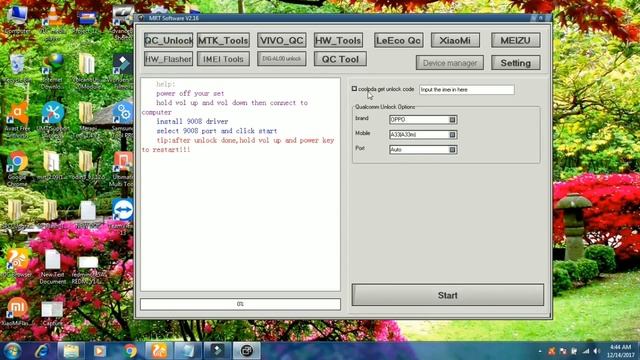
Task: Open Windows Start menu orb
Action: point(12,351)
